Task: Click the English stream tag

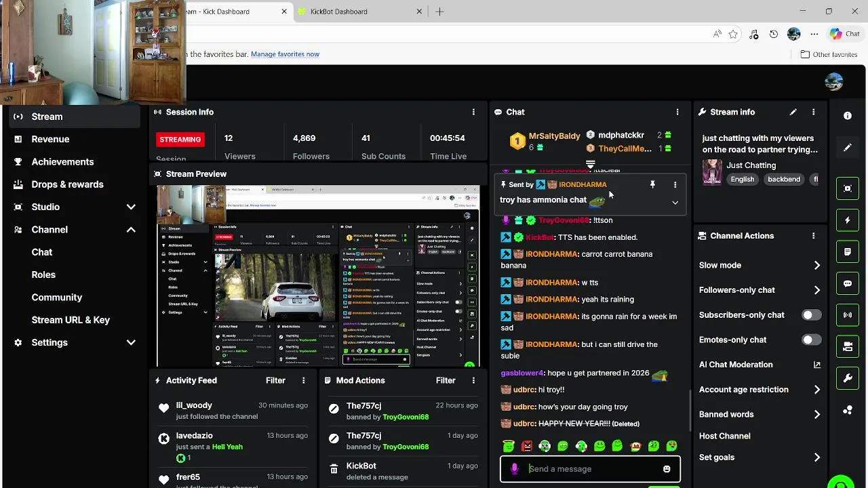Action: coord(743,179)
